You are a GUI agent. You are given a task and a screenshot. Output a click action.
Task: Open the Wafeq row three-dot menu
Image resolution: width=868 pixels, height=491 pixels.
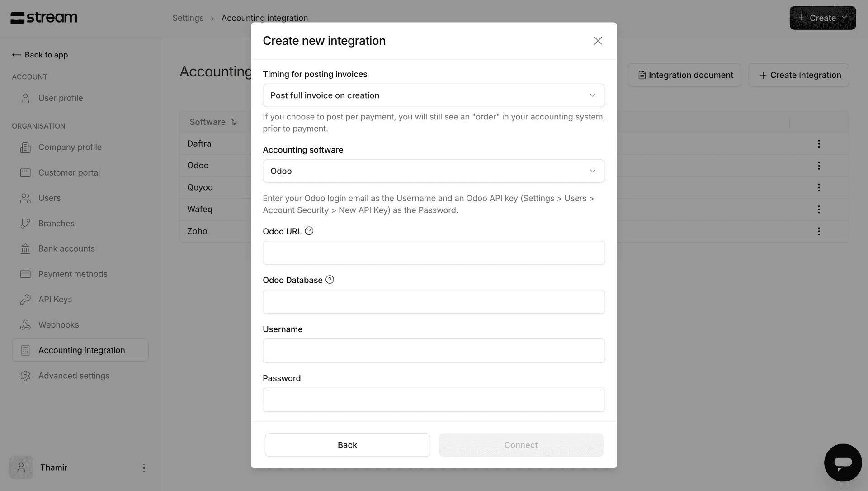(819, 210)
